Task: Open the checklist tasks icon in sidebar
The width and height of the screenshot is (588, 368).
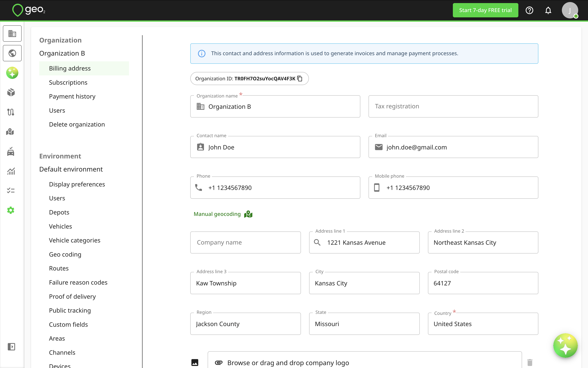Action: point(11,191)
